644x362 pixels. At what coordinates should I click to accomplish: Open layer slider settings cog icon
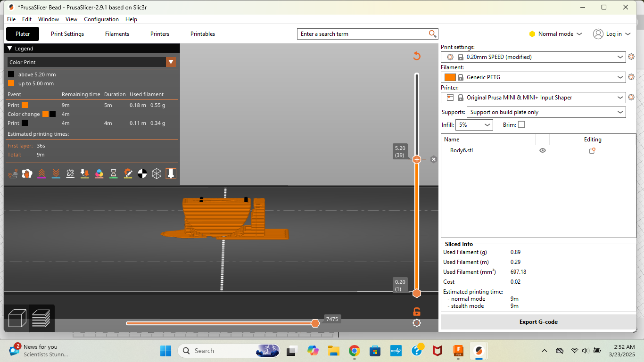tap(417, 323)
